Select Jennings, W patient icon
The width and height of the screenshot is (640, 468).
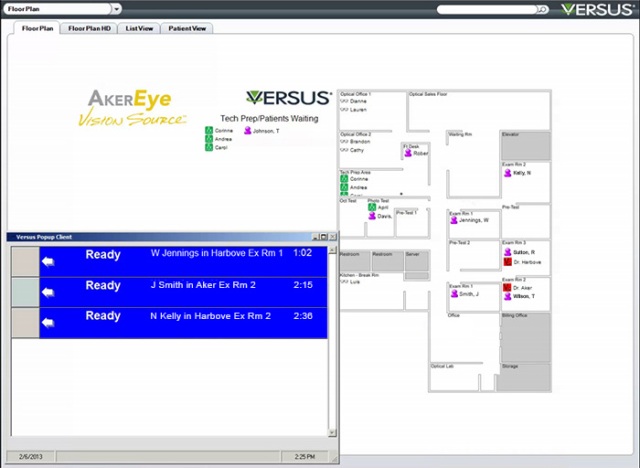[453, 220]
